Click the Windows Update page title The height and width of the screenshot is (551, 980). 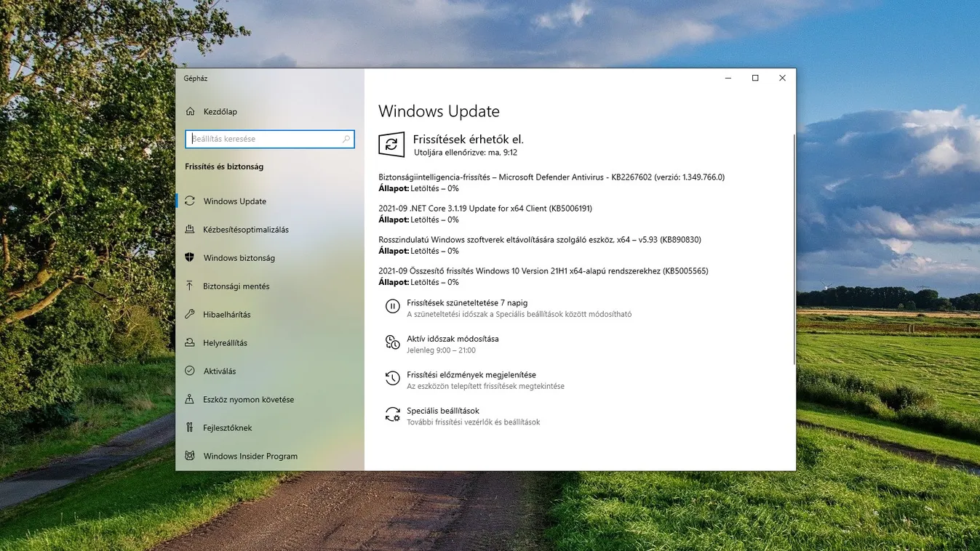click(x=439, y=111)
